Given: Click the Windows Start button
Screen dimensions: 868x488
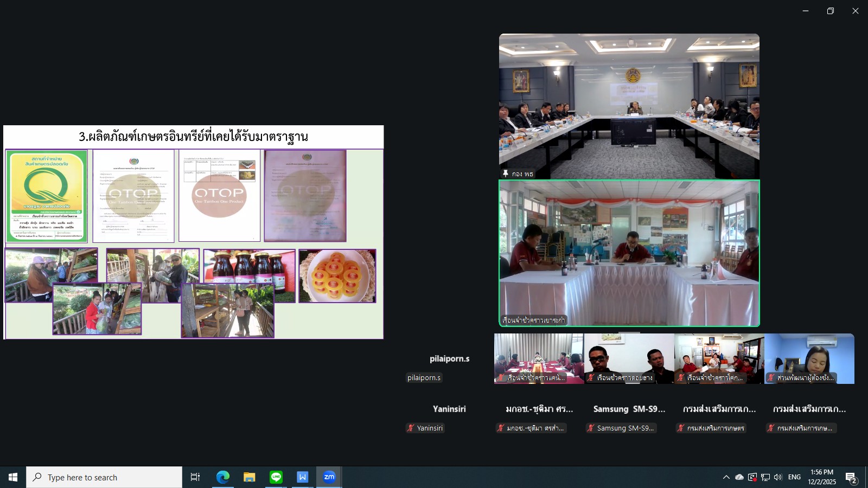Looking at the screenshot, I should (13, 477).
